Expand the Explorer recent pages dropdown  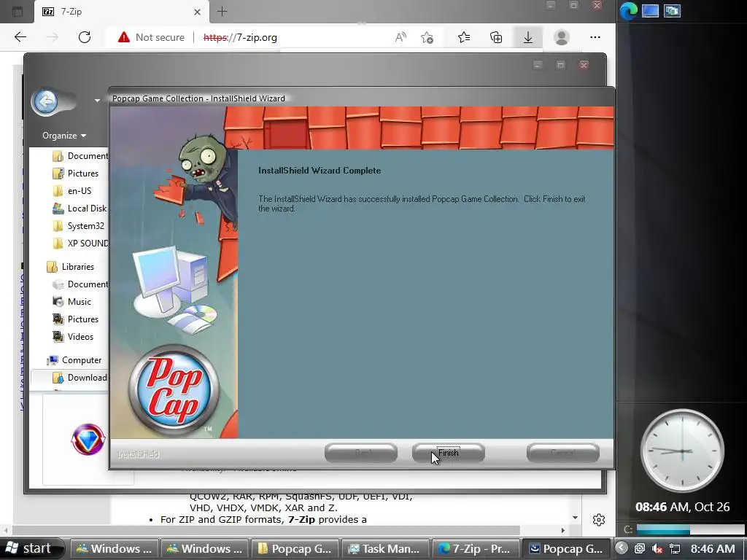coord(97,101)
